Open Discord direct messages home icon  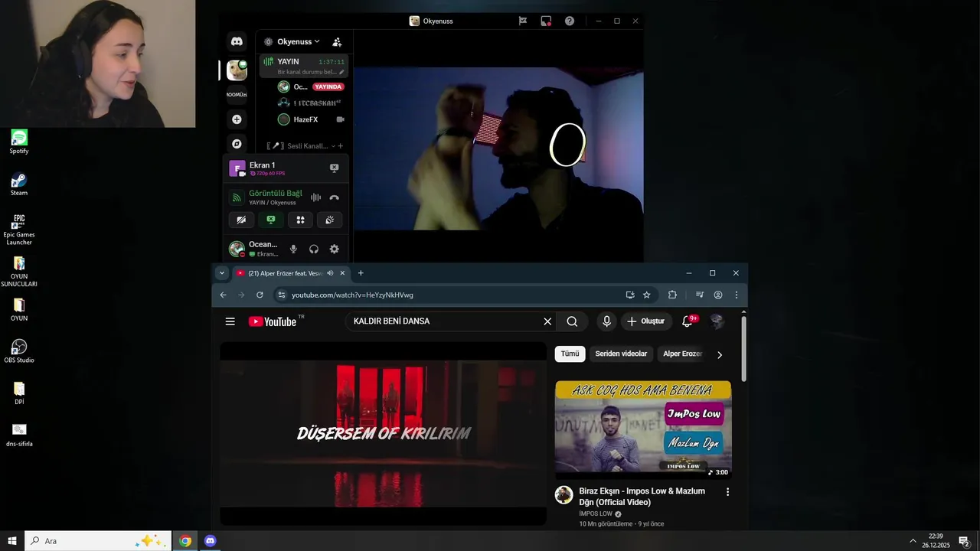pyautogui.click(x=237, y=41)
